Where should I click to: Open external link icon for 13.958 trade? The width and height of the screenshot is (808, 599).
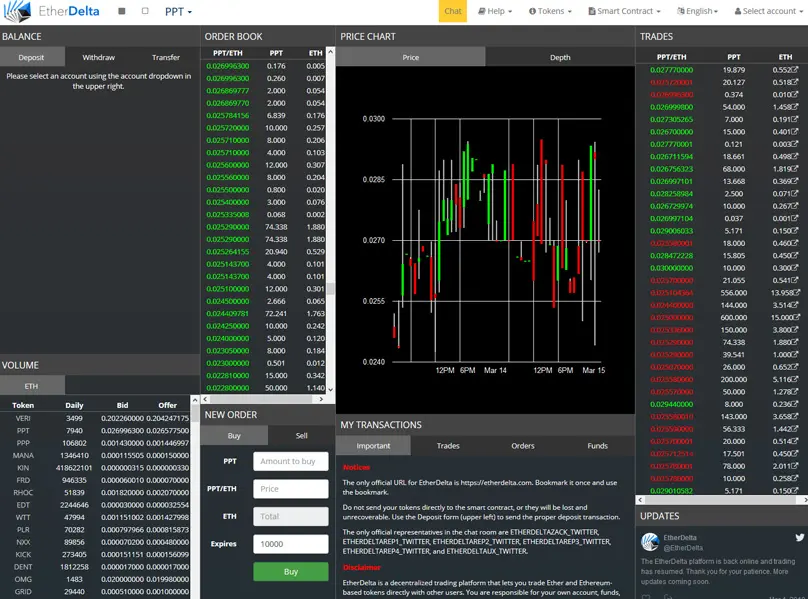click(797, 292)
